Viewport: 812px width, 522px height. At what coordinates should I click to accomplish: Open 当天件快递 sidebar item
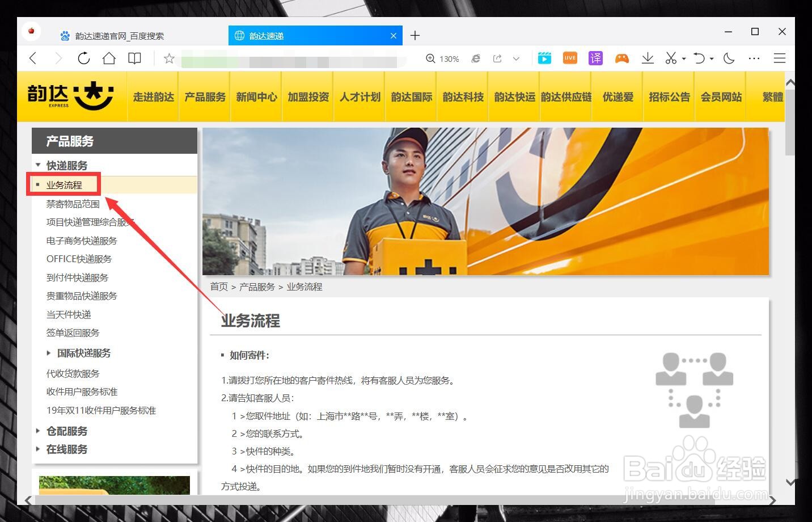coord(69,314)
